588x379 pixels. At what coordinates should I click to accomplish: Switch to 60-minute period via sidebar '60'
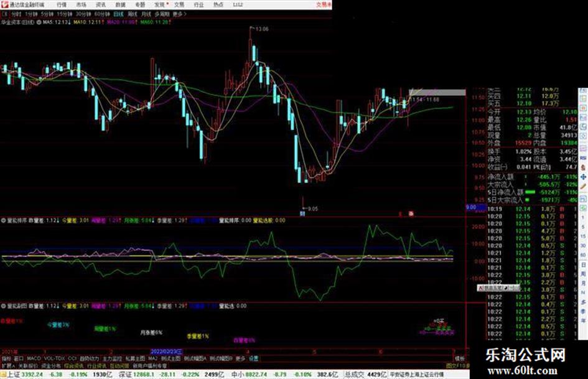(x=583, y=255)
